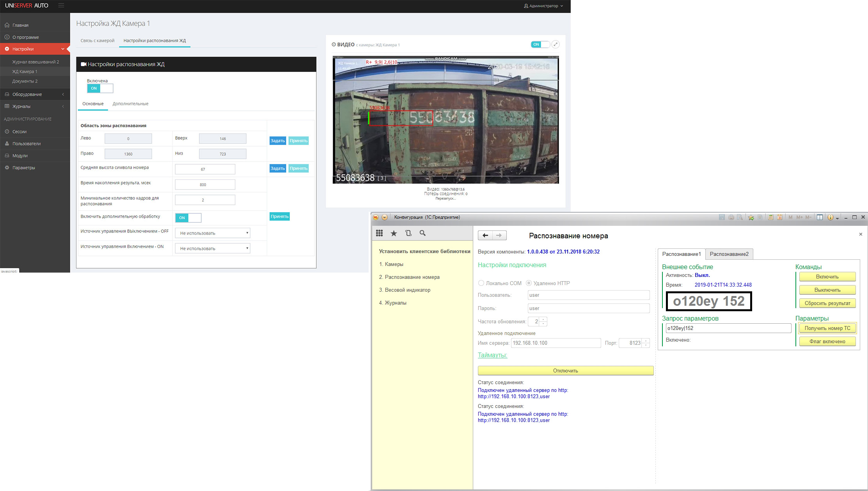Viewport: 868px width, 491px height.
Task: Click the yellow Отключить button
Action: [x=566, y=370]
